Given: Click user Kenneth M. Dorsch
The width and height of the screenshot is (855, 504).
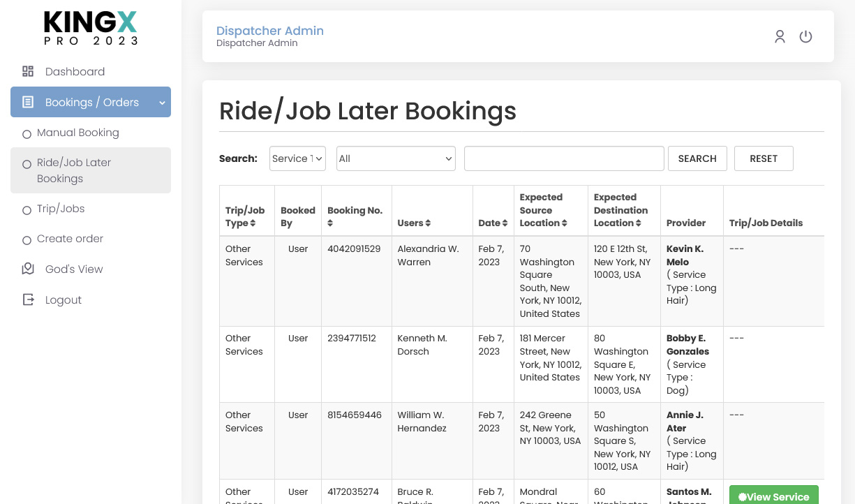Looking at the screenshot, I should point(422,345).
